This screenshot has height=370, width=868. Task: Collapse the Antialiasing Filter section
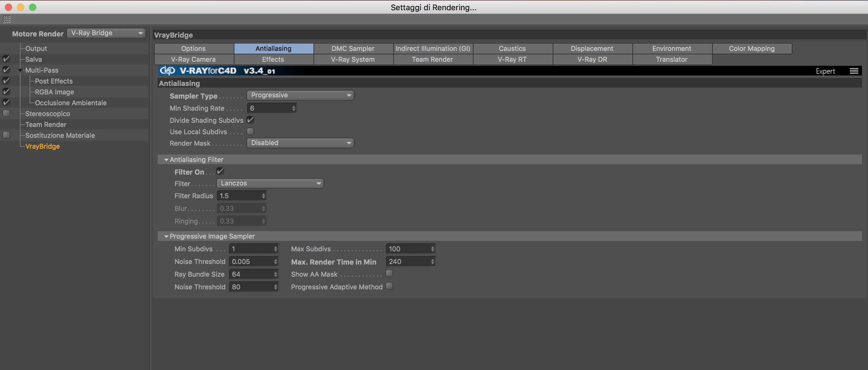166,160
